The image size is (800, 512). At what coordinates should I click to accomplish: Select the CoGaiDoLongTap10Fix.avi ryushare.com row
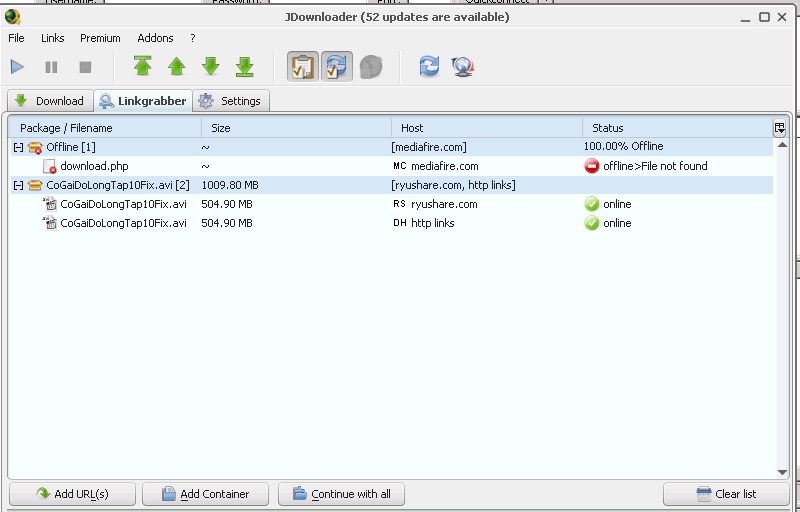392,204
